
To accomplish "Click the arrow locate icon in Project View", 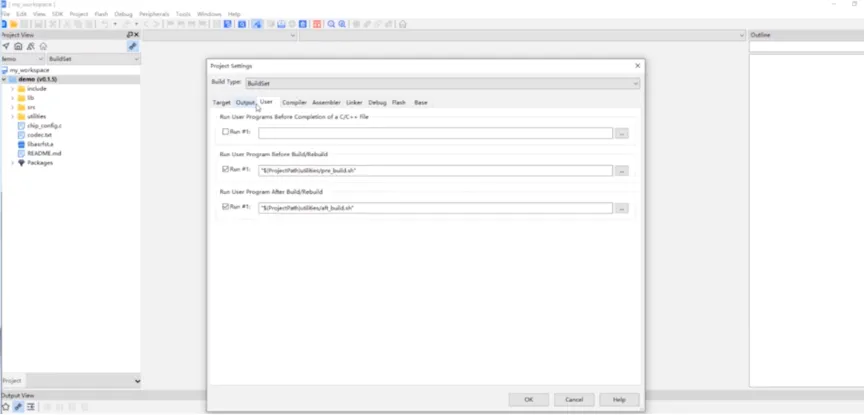I will pos(6,46).
